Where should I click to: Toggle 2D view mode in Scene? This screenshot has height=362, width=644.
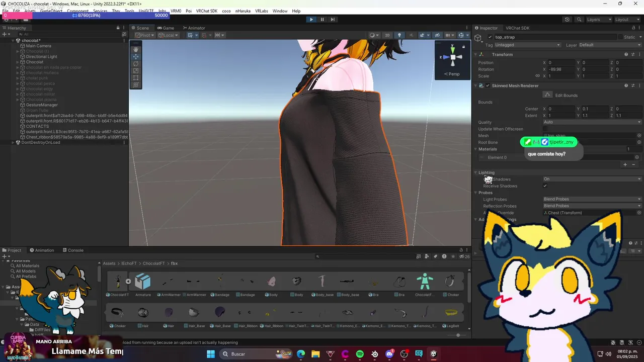(x=387, y=35)
